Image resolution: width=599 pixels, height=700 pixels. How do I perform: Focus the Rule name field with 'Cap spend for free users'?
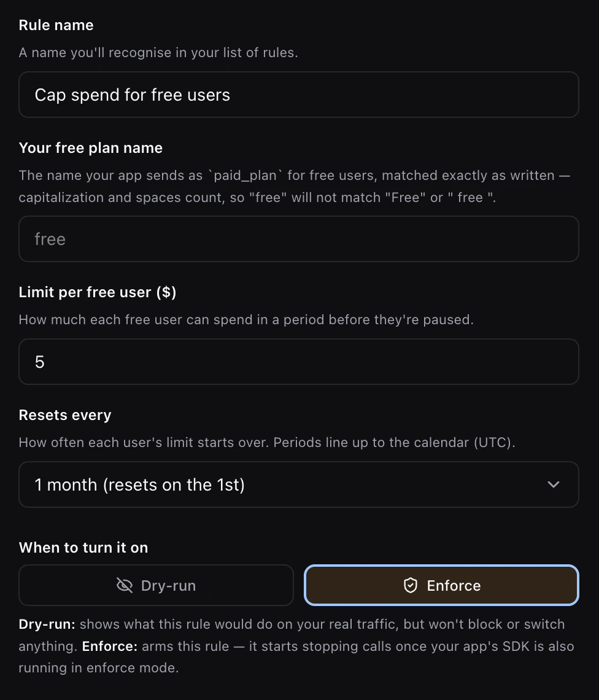299,95
